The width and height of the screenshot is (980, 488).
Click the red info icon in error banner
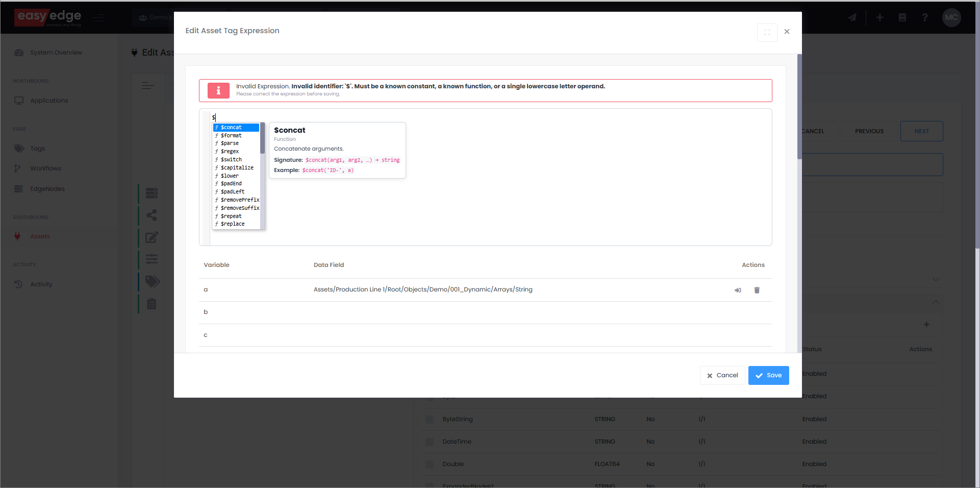(x=218, y=90)
